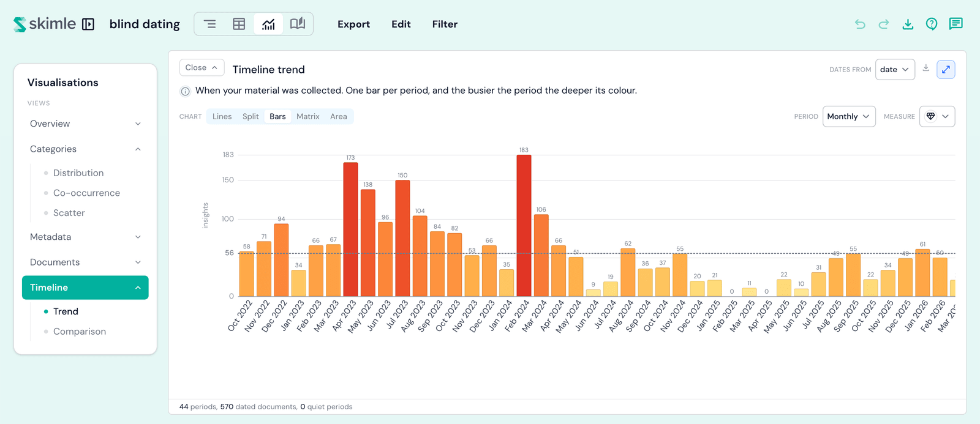Click the skimle logo
The width and height of the screenshot is (980, 424).
coord(45,24)
